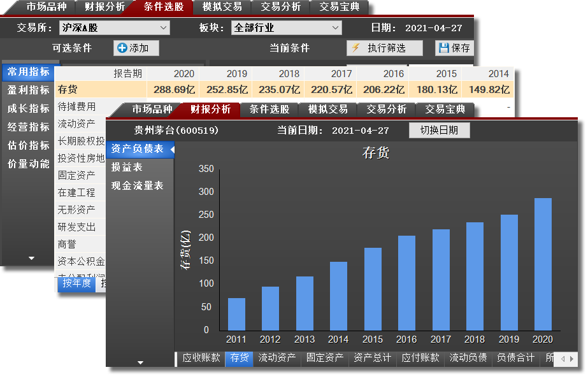This screenshot has height=379, width=588.
Task: Expand the down arrow under 现金流量表 sidebar
Action: pyautogui.click(x=140, y=362)
